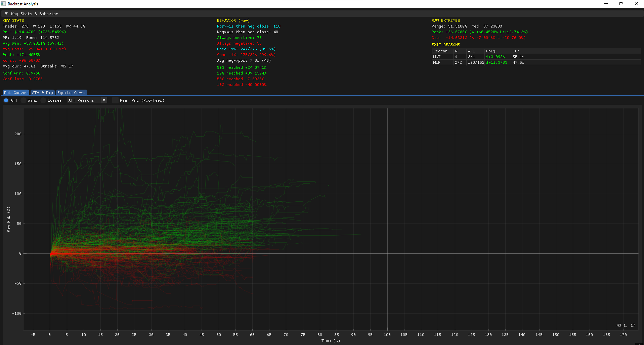The height and width of the screenshot is (345, 644).
Task: Sort by the W/L column header
Action: pyautogui.click(x=471, y=51)
